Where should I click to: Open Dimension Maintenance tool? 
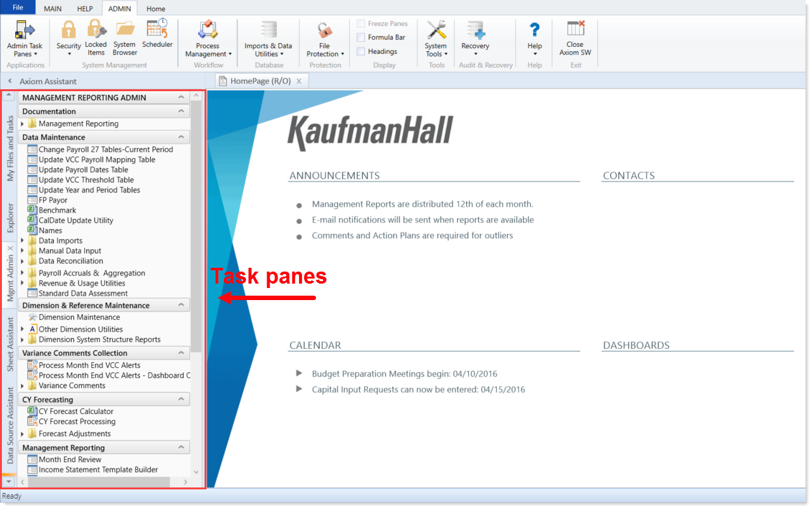pos(73,317)
